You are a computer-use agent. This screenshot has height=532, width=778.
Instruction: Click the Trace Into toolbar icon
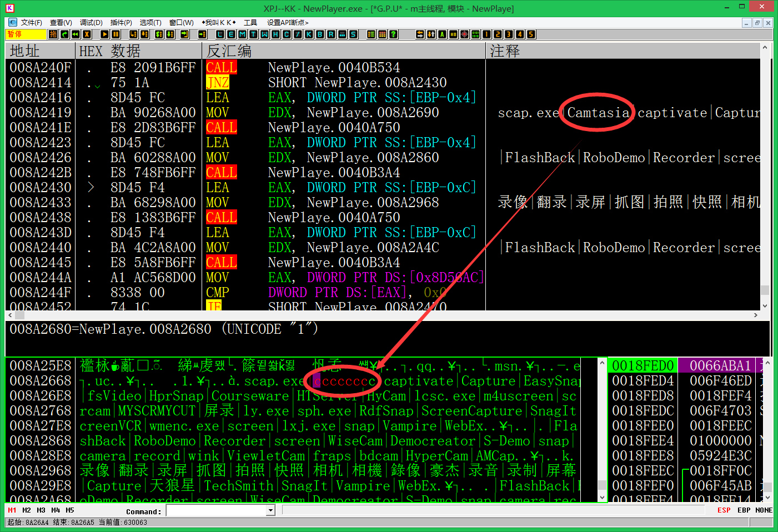pos(159,34)
